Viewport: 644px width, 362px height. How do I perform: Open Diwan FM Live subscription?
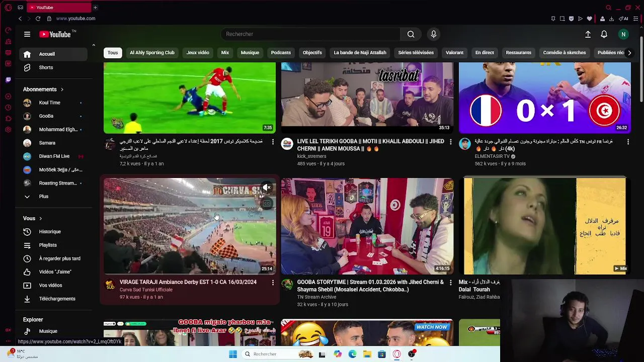click(54, 156)
